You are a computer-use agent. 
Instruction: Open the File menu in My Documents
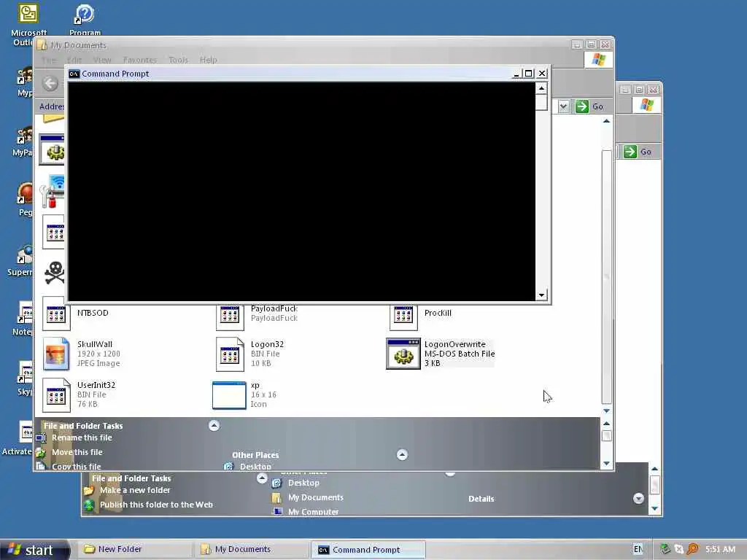(49, 60)
